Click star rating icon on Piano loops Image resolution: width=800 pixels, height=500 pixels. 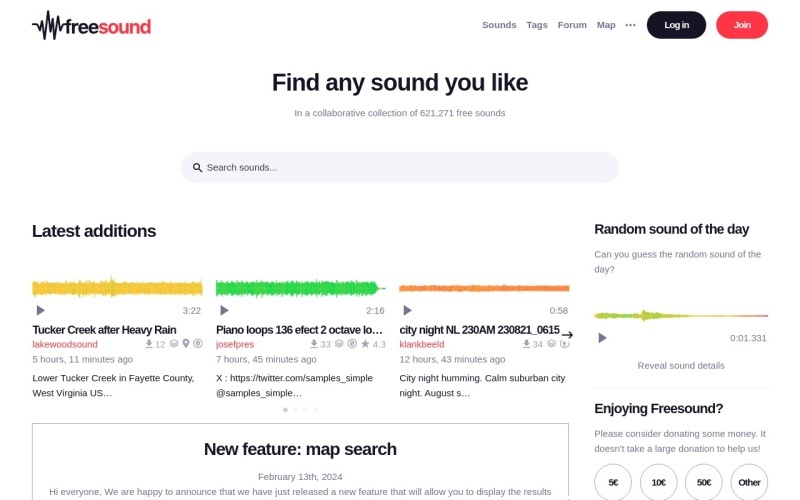(x=365, y=344)
